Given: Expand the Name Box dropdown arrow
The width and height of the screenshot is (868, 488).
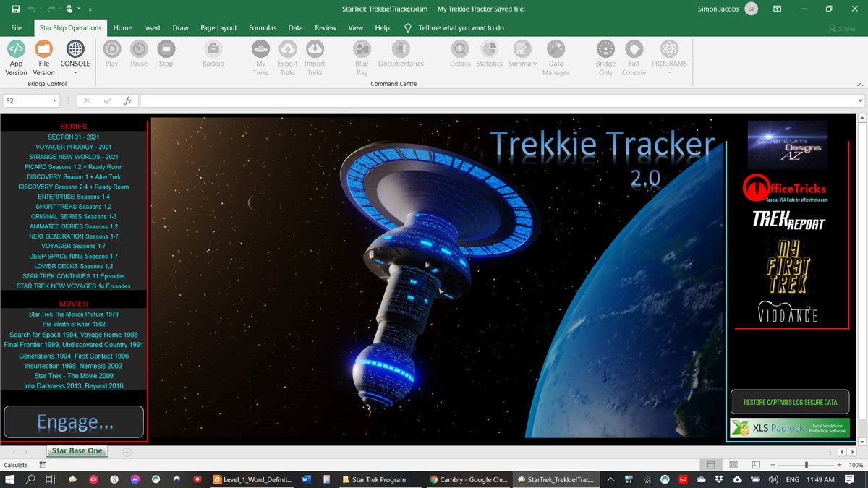Looking at the screenshot, I should tap(54, 101).
